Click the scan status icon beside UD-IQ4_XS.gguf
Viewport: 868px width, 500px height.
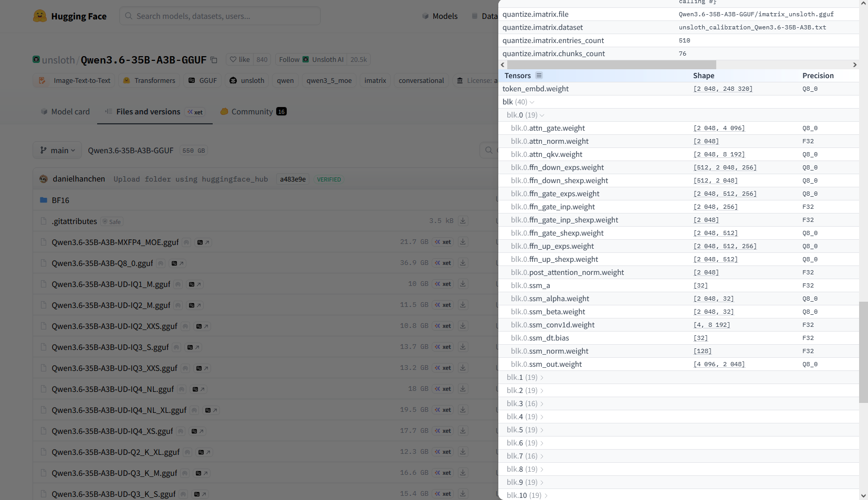click(181, 431)
